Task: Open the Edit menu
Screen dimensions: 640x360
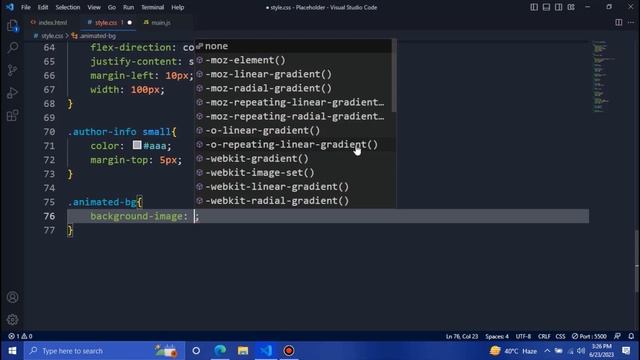Action: pyautogui.click(x=43, y=7)
